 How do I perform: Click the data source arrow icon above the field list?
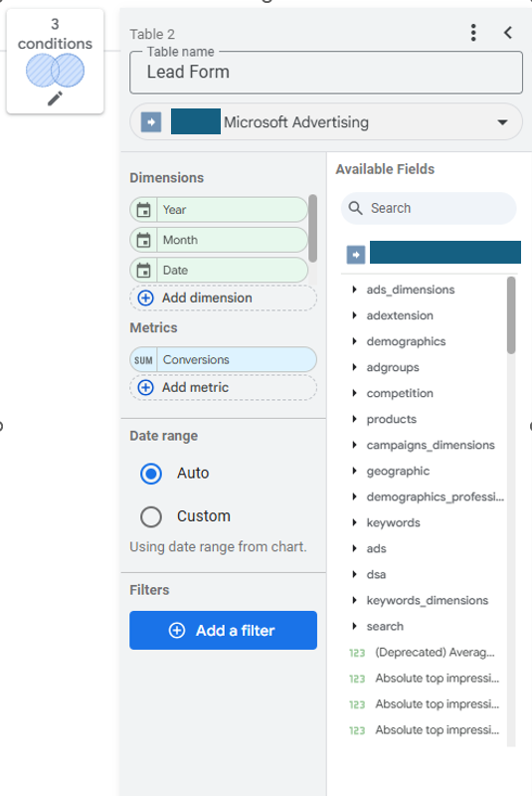[x=356, y=255]
